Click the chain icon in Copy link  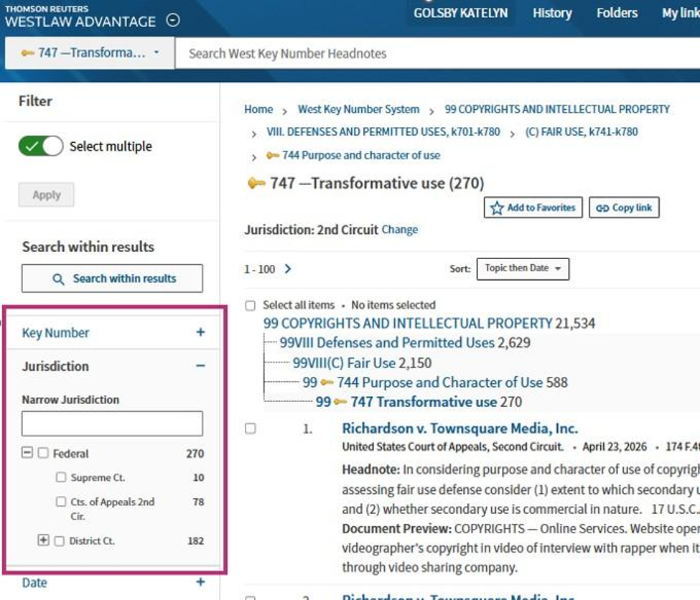point(602,208)
